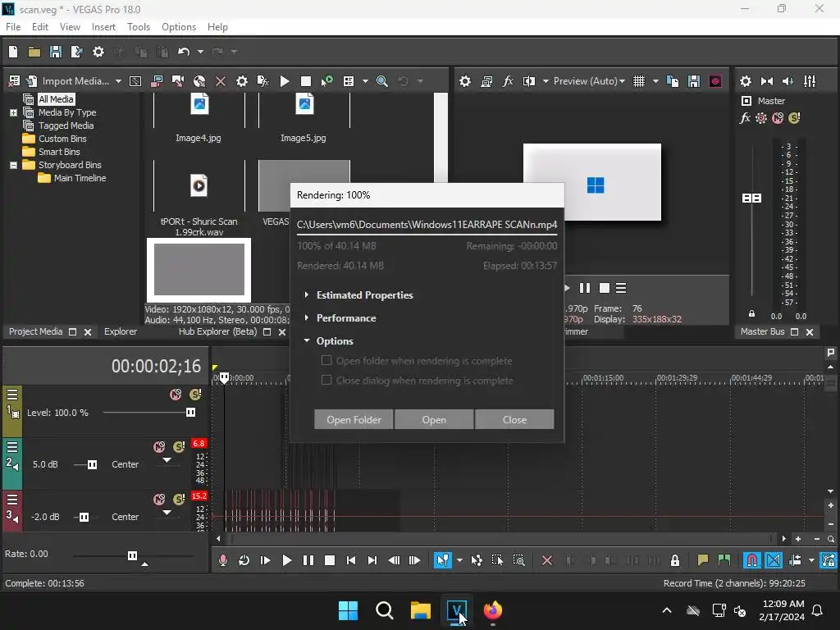Open the Overlays dropdown arrow next to the grid
Image resolution: width=840 pixels, height=630 pixels.
pos(655,81)
